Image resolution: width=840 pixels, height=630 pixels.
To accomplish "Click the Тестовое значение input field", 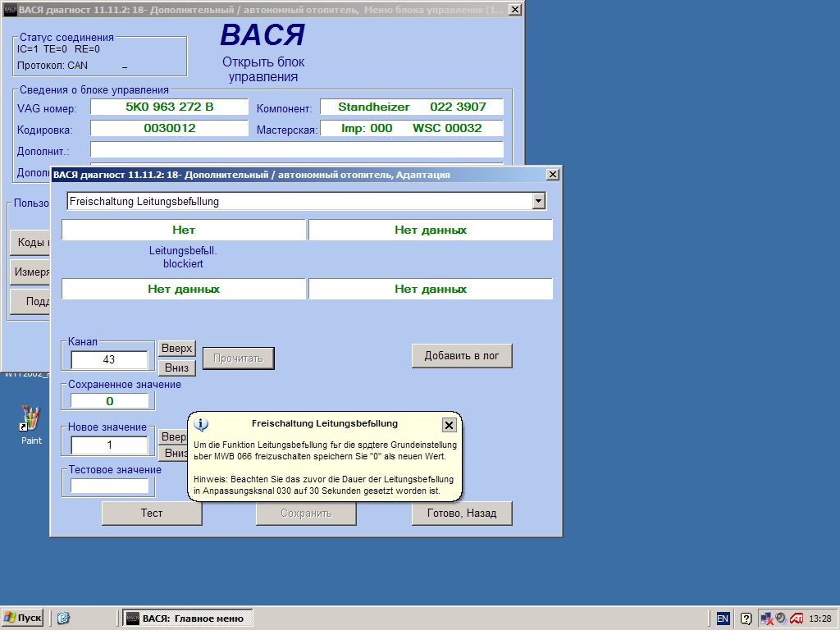I will pos(109,486).
